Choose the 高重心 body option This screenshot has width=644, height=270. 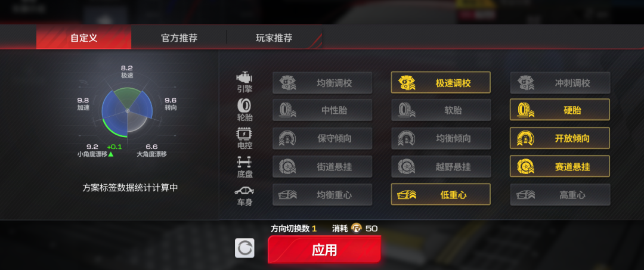point(560,194)
